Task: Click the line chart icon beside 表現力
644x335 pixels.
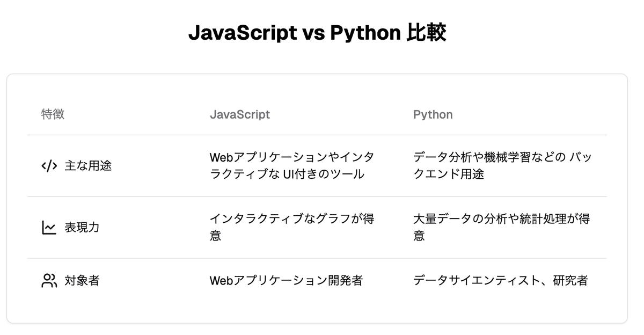Action: pos(49,228)
